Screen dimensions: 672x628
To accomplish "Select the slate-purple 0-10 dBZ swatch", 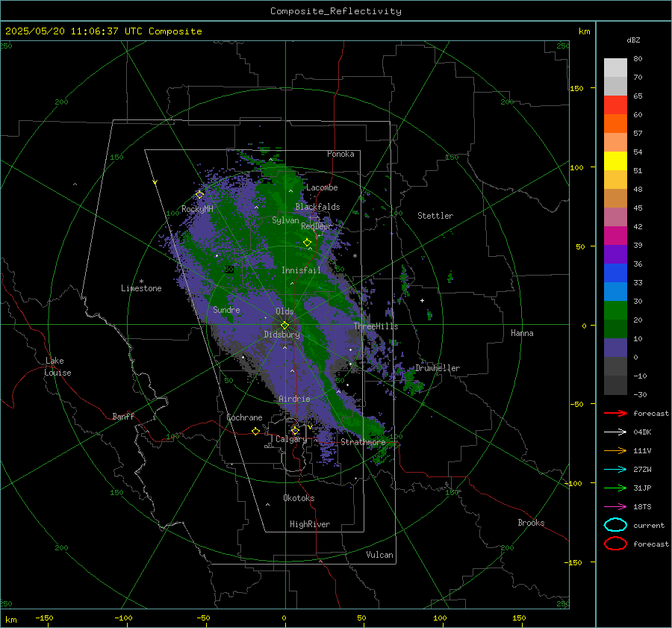I will 615,348.
